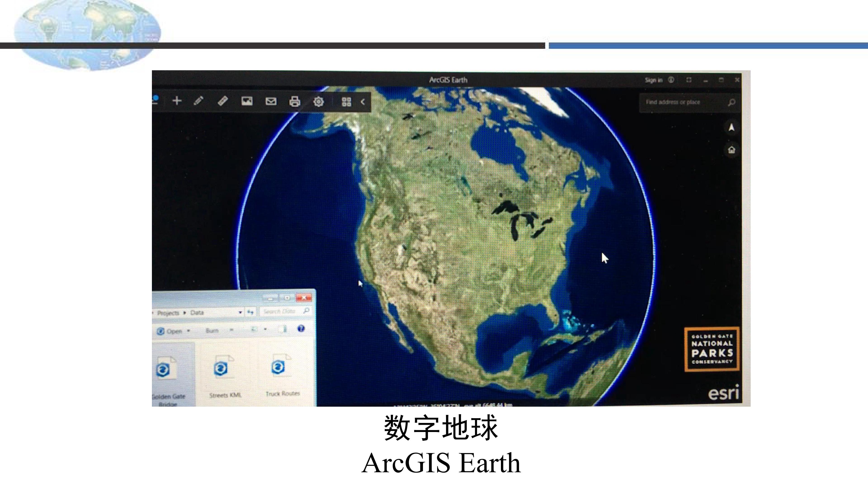Click the blue Help question mark icon
The image size is (868, 488).
tap(301, 328)
